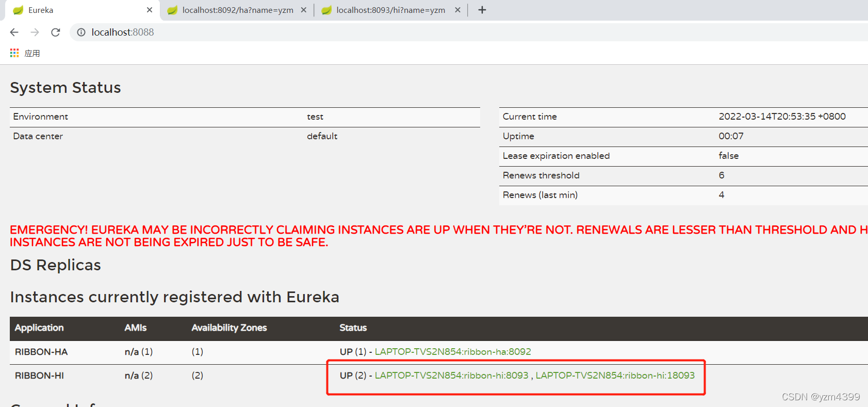Open the ribbon-hi:8093 instance link
The height and width of the screenshot is (407, 868).
451,376
